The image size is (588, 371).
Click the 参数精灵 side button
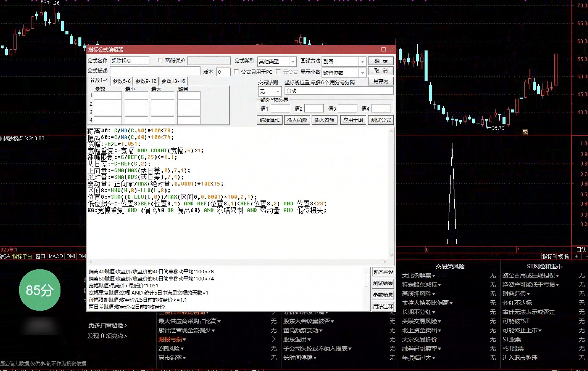[x=383, y=295]
